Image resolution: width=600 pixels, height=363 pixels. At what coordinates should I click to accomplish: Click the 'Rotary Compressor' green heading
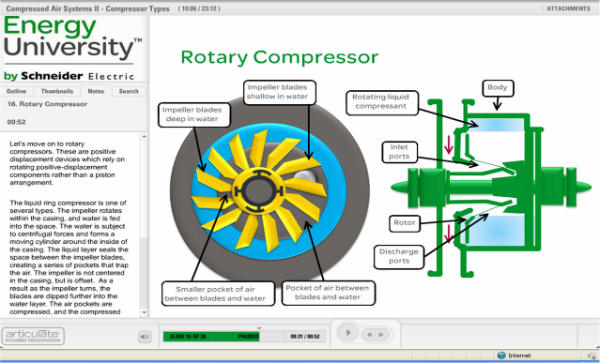coord(279,57)
